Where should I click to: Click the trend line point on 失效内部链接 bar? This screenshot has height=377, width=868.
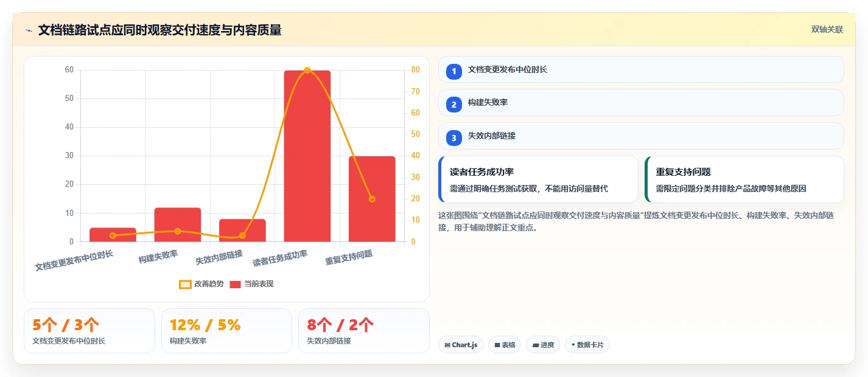point(242,235)
